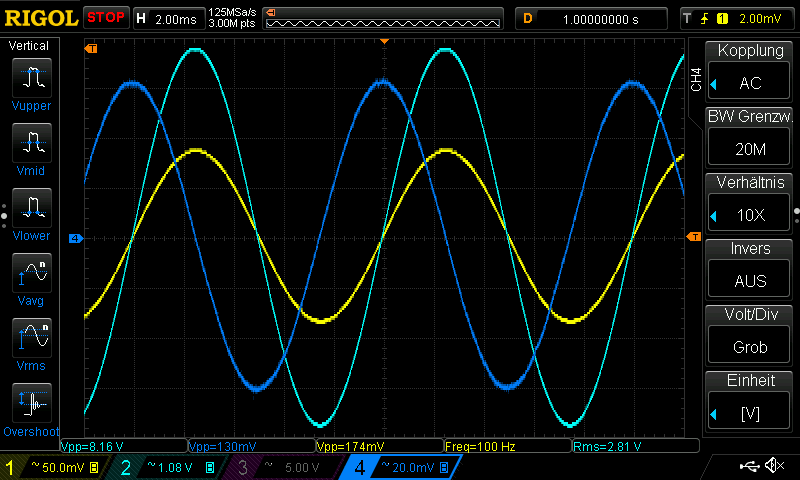The image size is (800, 480).
Task: Select channel 4 at 20.0mV
Action: tap(403, 467)
